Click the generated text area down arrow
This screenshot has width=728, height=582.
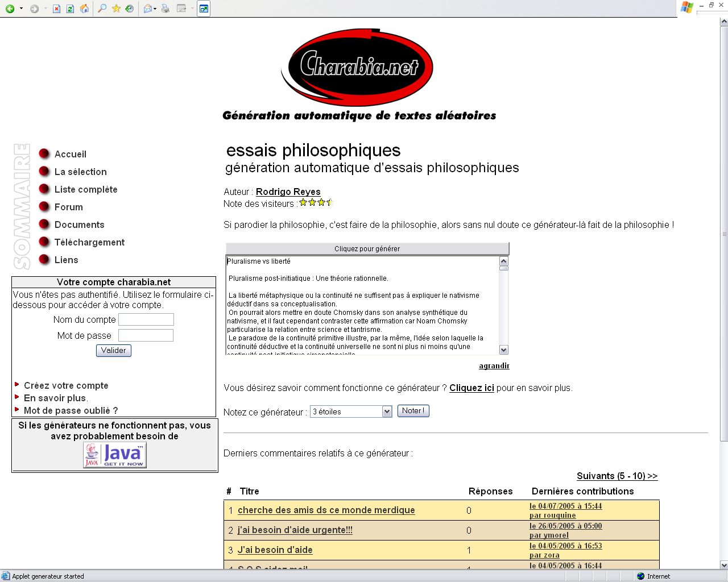tap(504, 350)
